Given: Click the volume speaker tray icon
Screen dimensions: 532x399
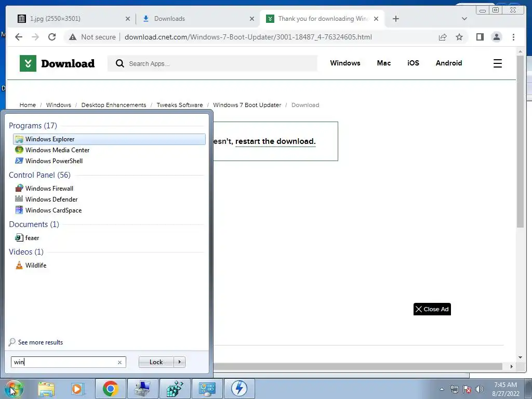Looking at the screenshot, I should coord(480,389).
